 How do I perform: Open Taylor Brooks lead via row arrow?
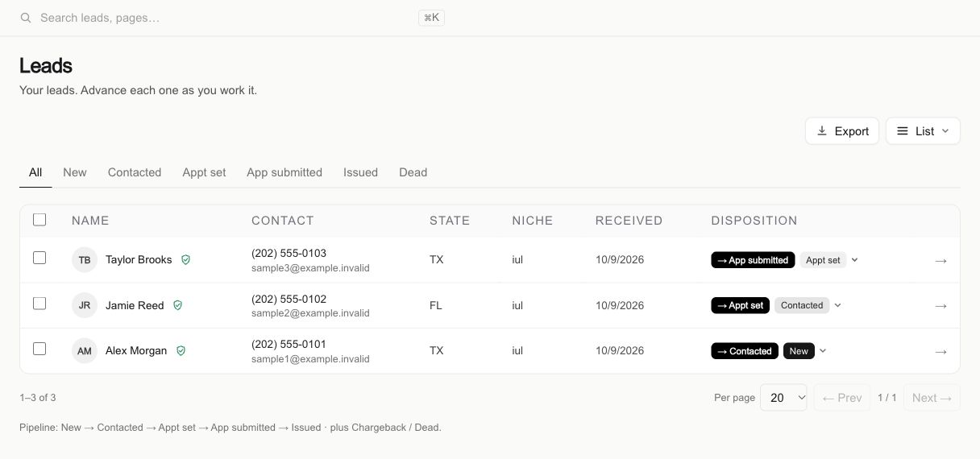tap(941, 261)
